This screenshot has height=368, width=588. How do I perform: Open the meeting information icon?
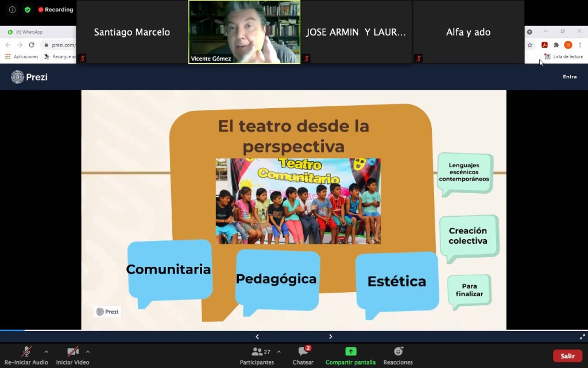click(x=12, y=10)
